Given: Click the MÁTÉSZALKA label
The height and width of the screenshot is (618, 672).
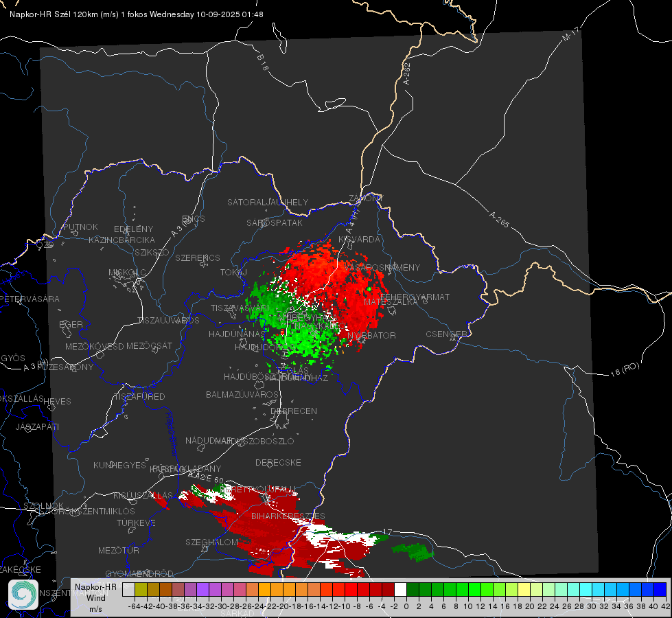Looking at the screenshot, I should (x=391, y=302).
